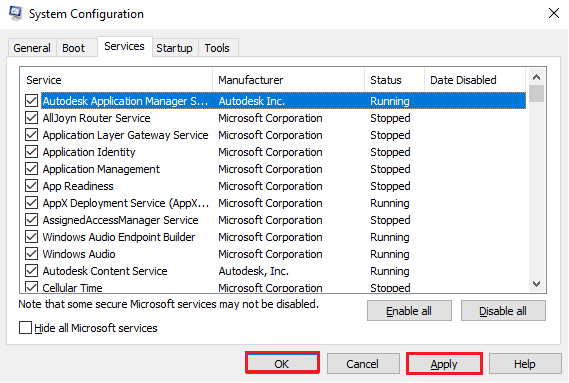Sort by the Status column header
This screenshot has height=383, width=569.
tap(394, 80)
